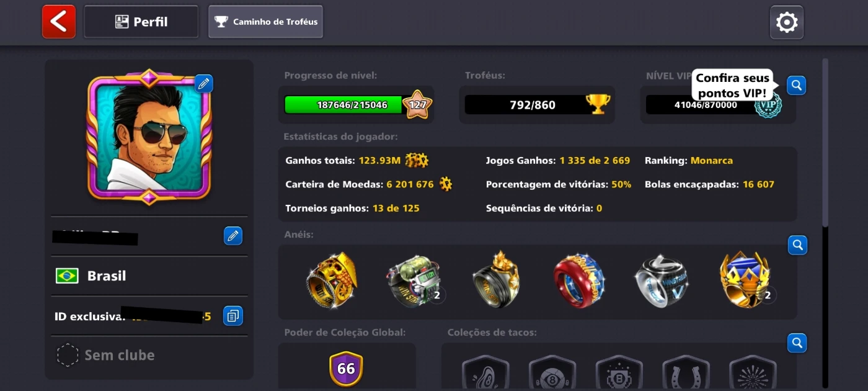Select the silver Winstreak V ring
This screenshot has height=391, width=868.
coord(662,281)
